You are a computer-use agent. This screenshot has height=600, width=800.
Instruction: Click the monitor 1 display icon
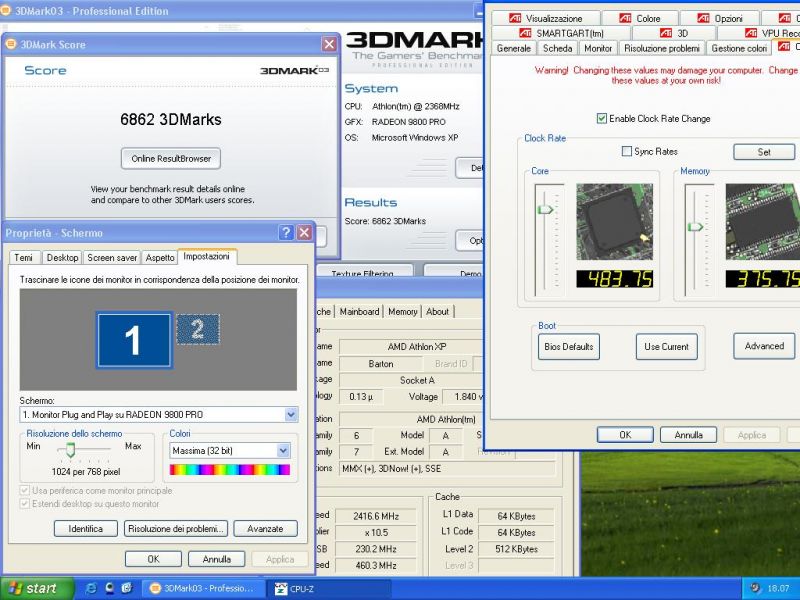pos(133,340)
